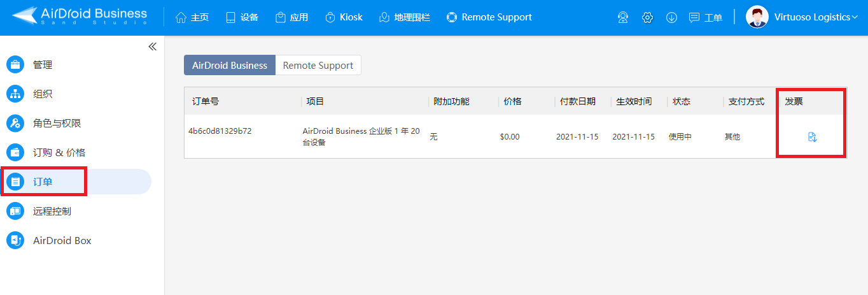Click the 附加功能 column header
This screenshot has height=295, width=868.
point(451,101)
